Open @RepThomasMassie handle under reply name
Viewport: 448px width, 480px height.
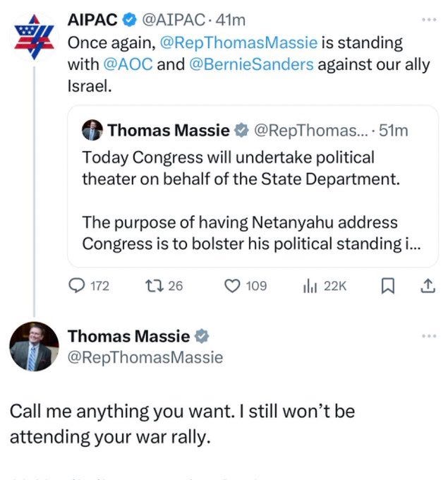(x=145, y=357)
